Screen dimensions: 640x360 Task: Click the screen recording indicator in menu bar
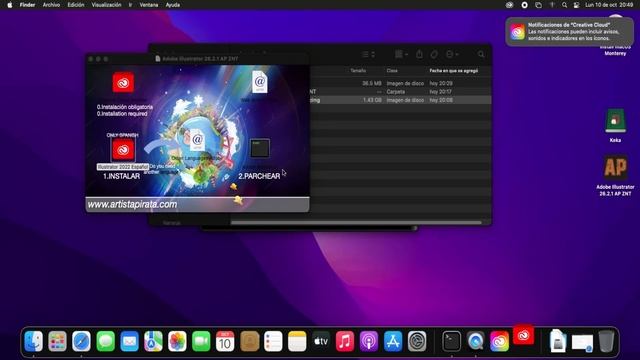click(x=524, y=5)
